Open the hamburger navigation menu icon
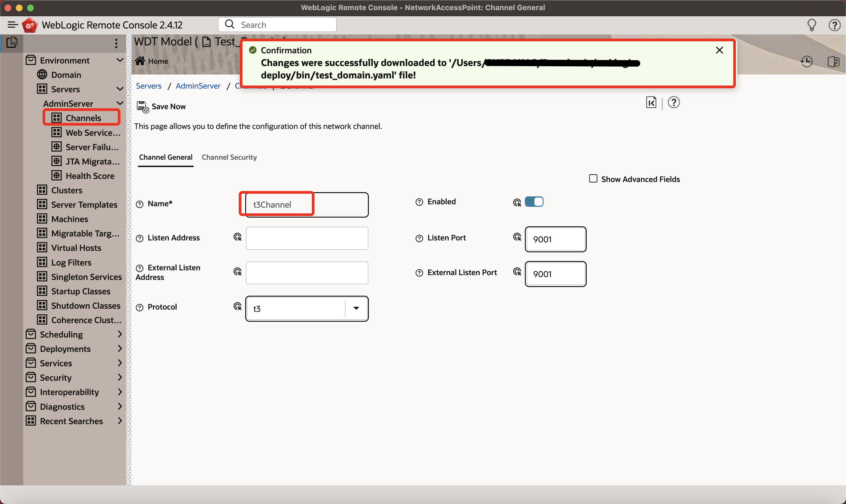 13,25
